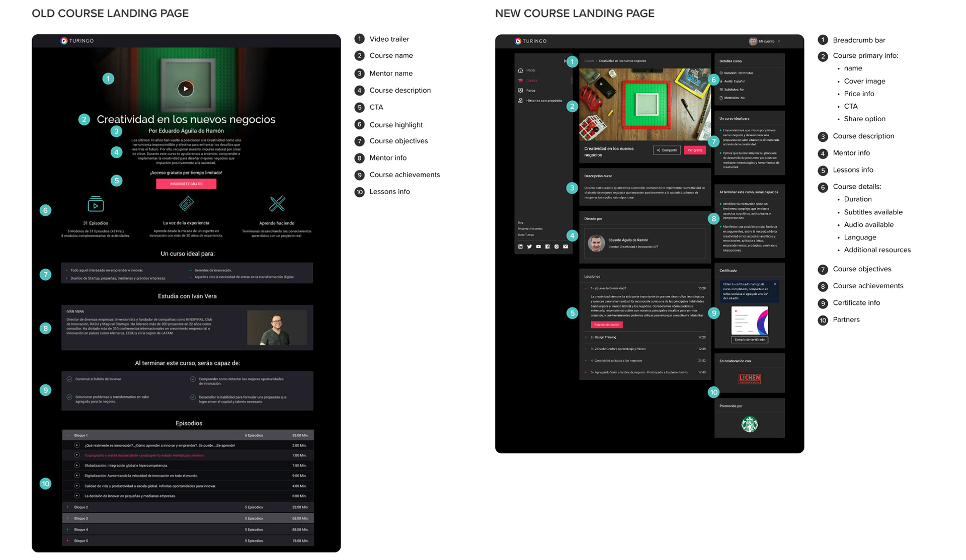Viewport: 966px width, 560px height.
Task: Click the Duración clock icon
Action: (721, 73)
